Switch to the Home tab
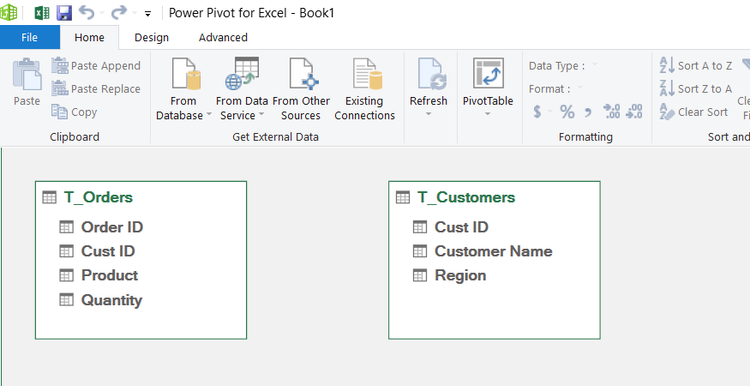The height and width of the screenshot is (386, 750). [89, 37]
